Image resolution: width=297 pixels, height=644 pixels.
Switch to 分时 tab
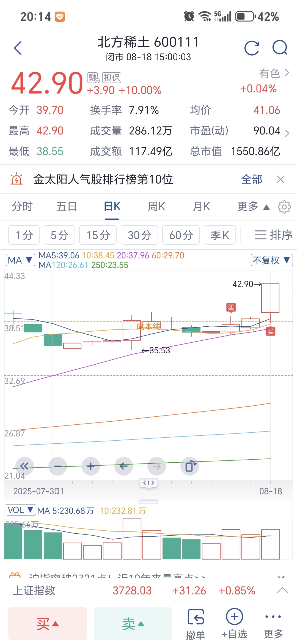pos(22,206)
